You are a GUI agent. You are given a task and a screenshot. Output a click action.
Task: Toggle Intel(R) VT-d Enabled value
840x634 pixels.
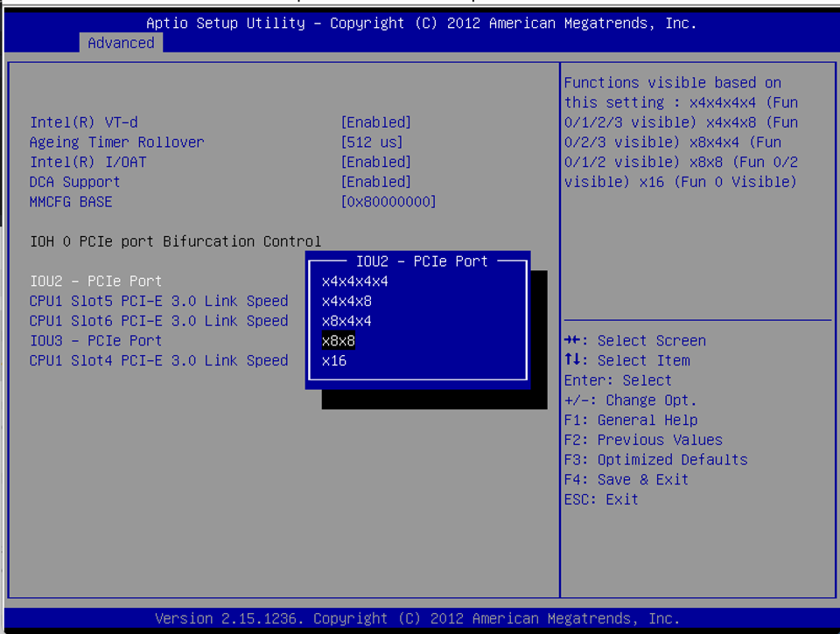tap(375, 122)
